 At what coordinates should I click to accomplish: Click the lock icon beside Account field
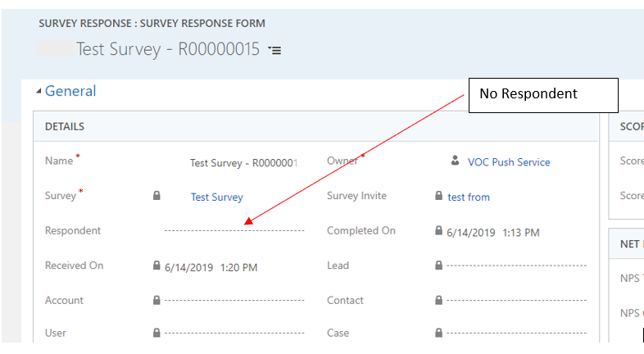click(x=157, y=301)
